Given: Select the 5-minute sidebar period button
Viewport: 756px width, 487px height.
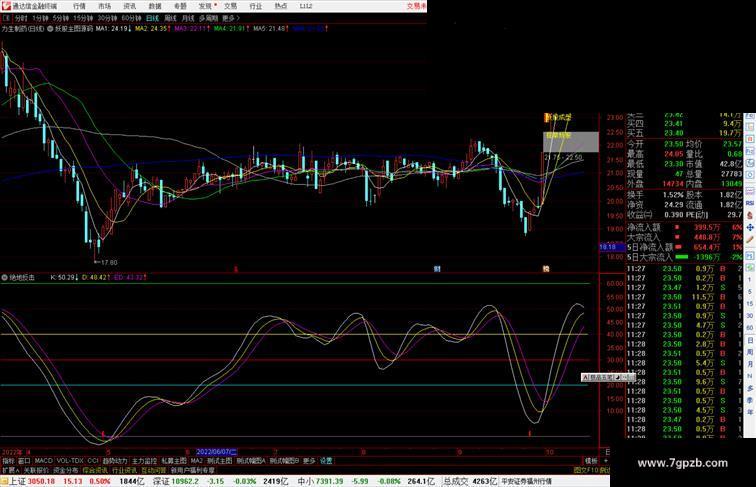Looking at the screenshot, I should coord(750,292).
